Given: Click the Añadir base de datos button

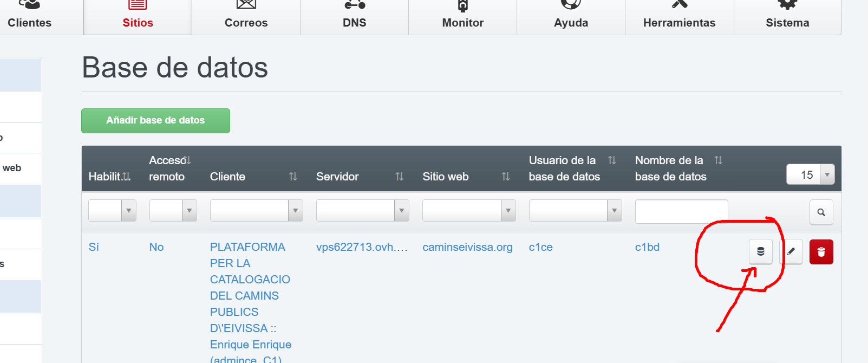Looking at the screenshot, I should 155,120.
